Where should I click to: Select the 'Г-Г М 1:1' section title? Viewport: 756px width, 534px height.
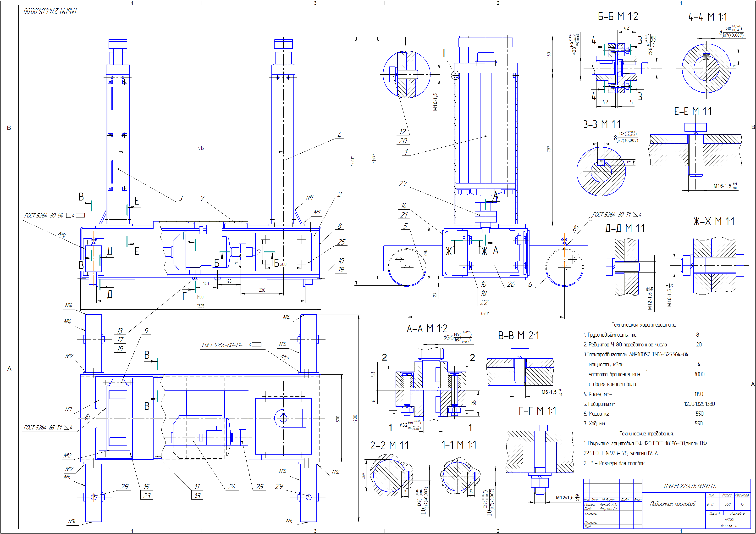click(537, 411)
